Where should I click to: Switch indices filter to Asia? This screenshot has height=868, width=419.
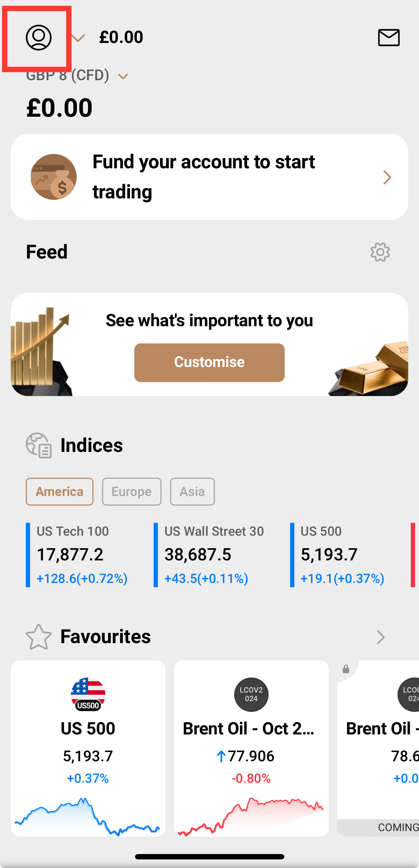[x=192, y=492]
